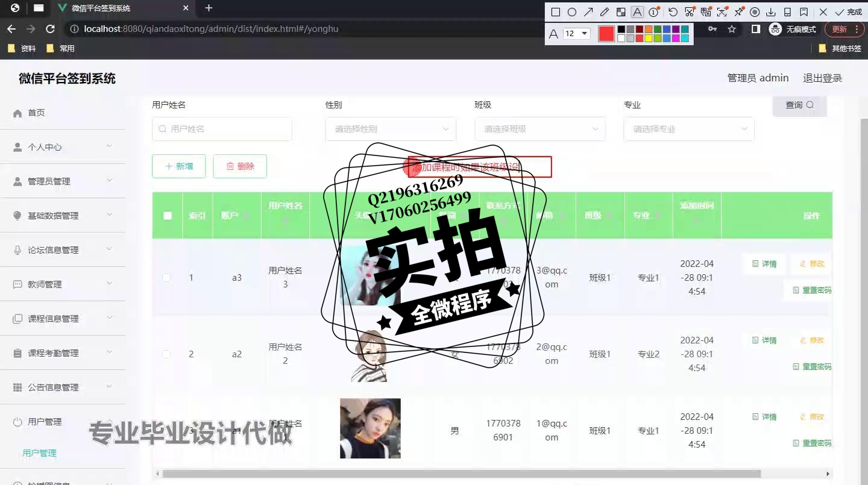The width and height of the screenshot is (868, 485).
Task: Click the table's horizontal scrollbar
Action: point(462,474)
